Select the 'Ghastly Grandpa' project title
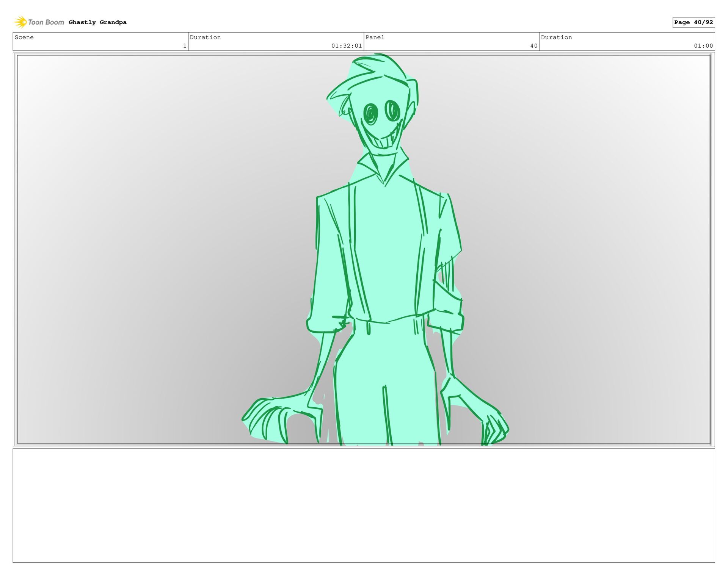Viewport: 728px width, 582px height. coord(97,22)
